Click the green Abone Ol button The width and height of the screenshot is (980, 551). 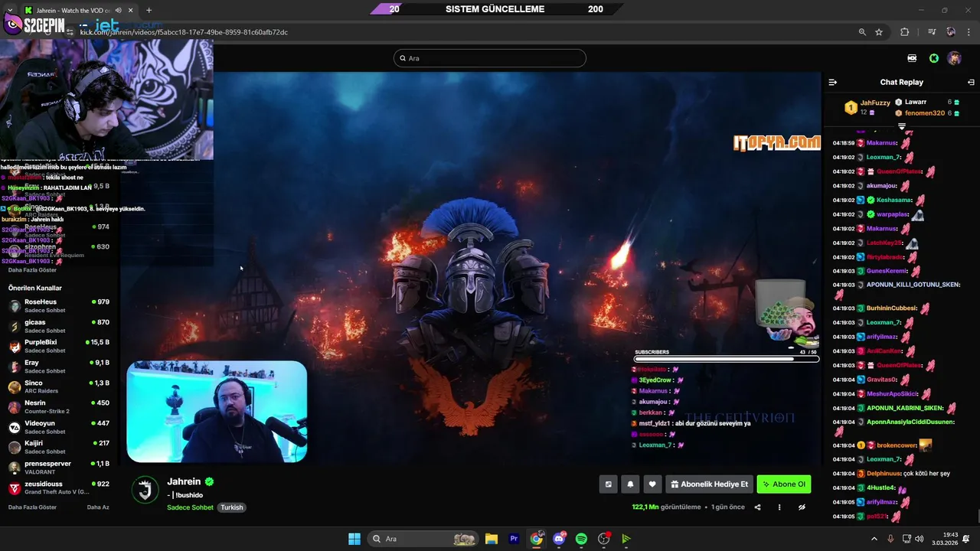[x=784, y=484]
